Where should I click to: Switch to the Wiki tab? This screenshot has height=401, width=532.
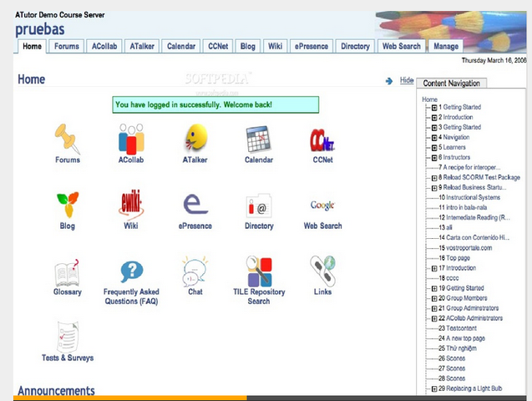pyautogui.click(x=275, y=47)
